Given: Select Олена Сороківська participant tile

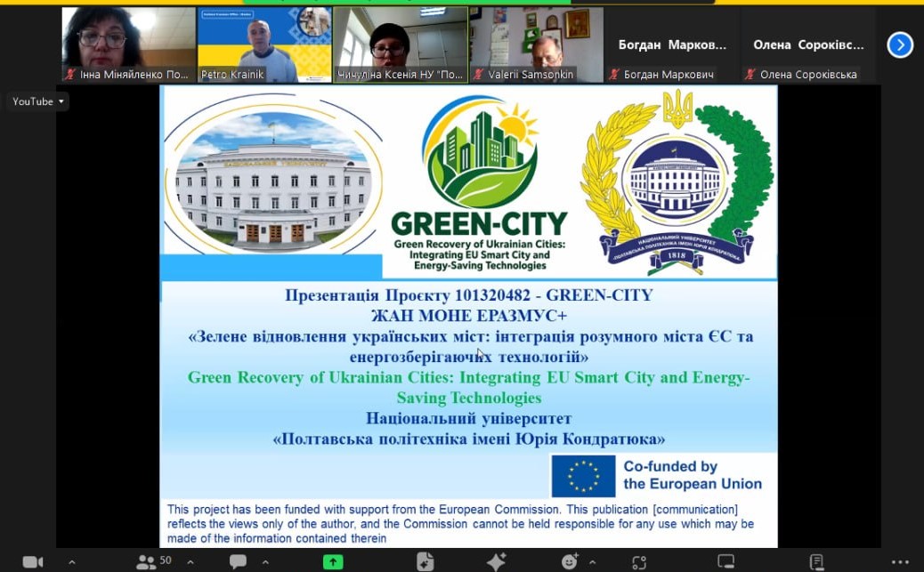Looking at the screenshot, I should [808, 44].
